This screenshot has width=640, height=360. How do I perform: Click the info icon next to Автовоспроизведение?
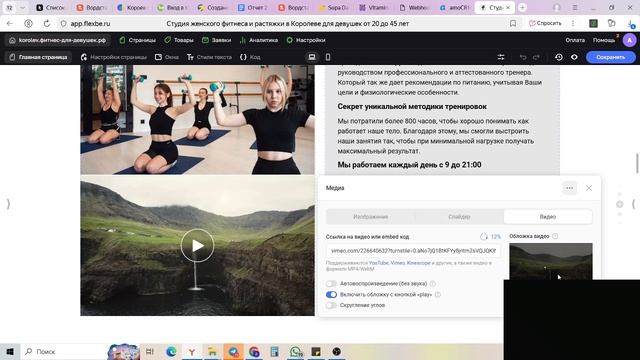click(433, 283)
